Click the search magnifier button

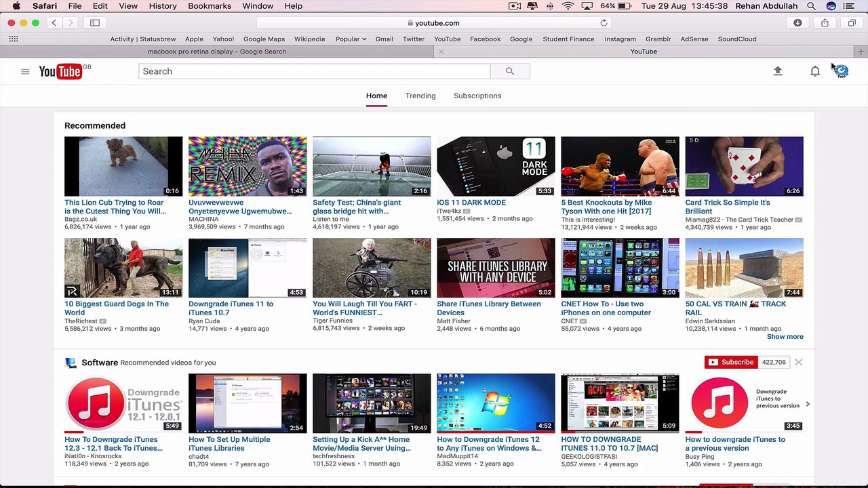[x=510, y=71]
